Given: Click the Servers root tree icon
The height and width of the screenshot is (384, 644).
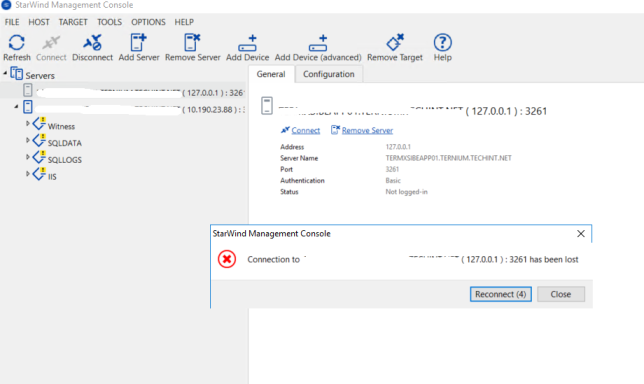Looking at the screenshot, I should tap(16, 74).
